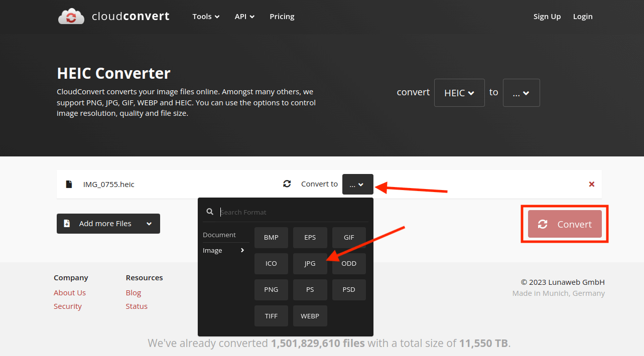
Task: Choose PNG as output format
Action: click(271, 290)
